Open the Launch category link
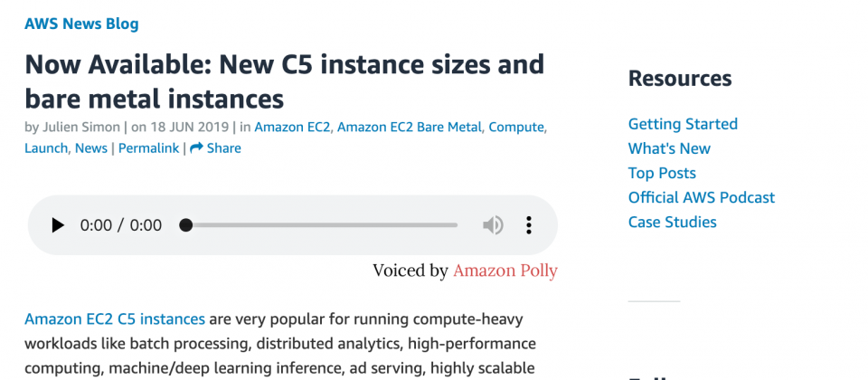Image resolution: width=868 pixels, height=380 pixels. click(45, 147)
